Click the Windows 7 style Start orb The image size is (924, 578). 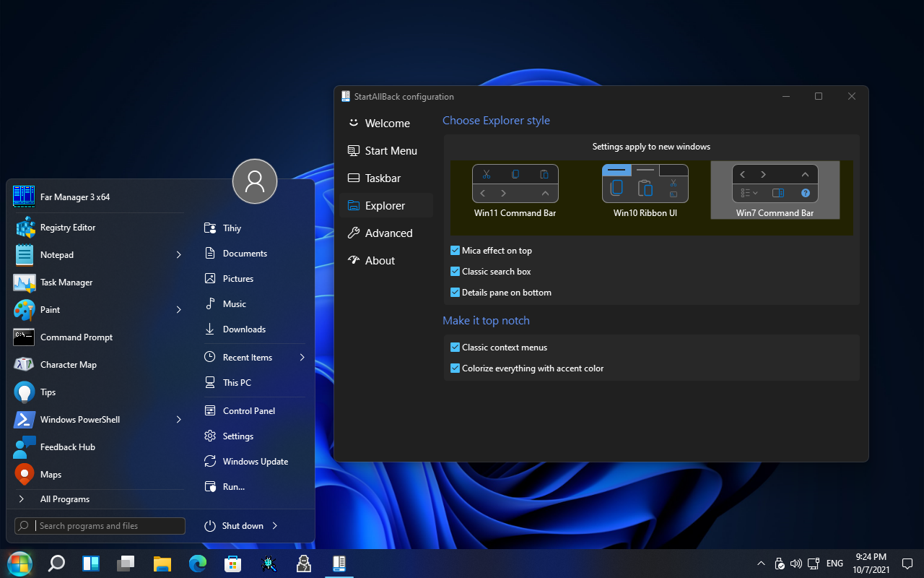(x=19, y=564)
